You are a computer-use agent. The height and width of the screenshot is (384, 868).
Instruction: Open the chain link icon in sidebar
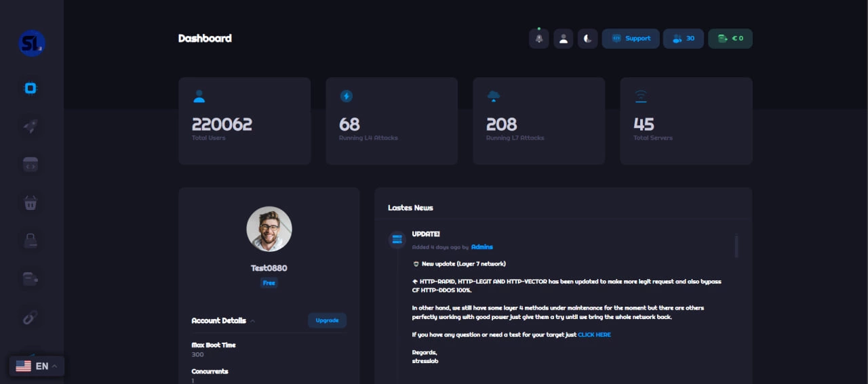coord(31,316)
